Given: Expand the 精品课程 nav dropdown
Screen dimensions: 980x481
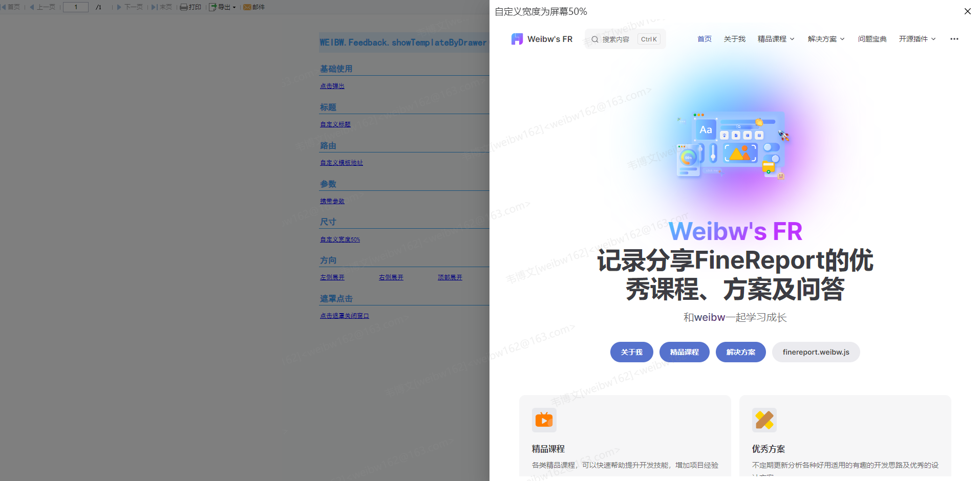Looking at the screenshot, I should pos(776,39).
